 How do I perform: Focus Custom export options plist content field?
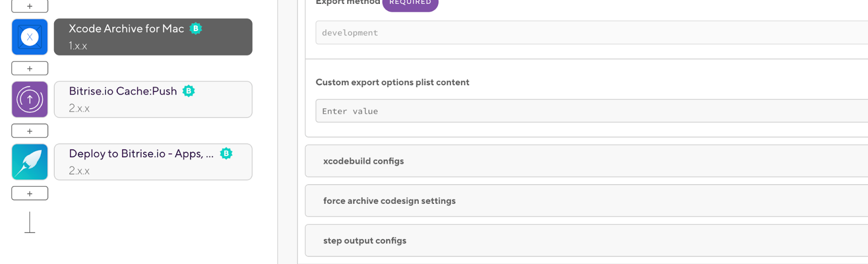pyautogui.click(x=592, y=111)
